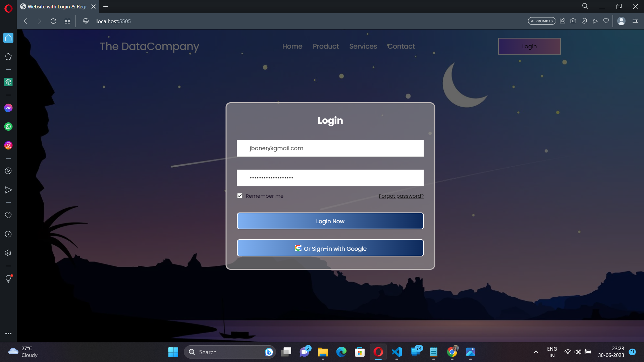Open Facebook Messenger in the sidebar
This screenshot has width=644, height=362.
8,108
